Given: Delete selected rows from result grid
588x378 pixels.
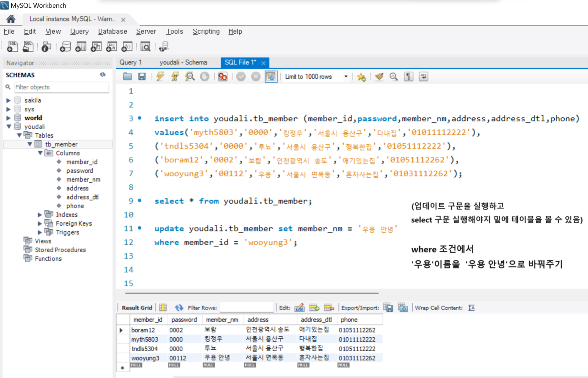Looking at the screenshot, I should 329,308.
